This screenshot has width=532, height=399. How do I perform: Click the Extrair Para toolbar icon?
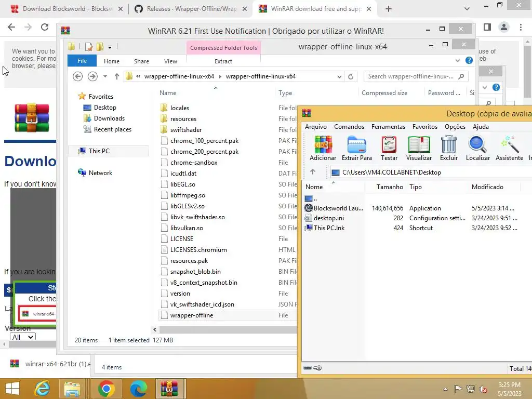[x=356, y=148]
